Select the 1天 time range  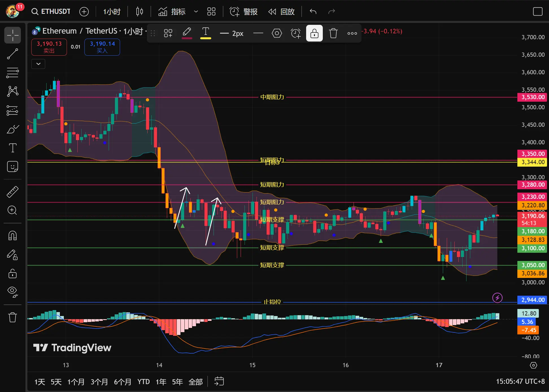pyautogui.click(x=40, y=382)
